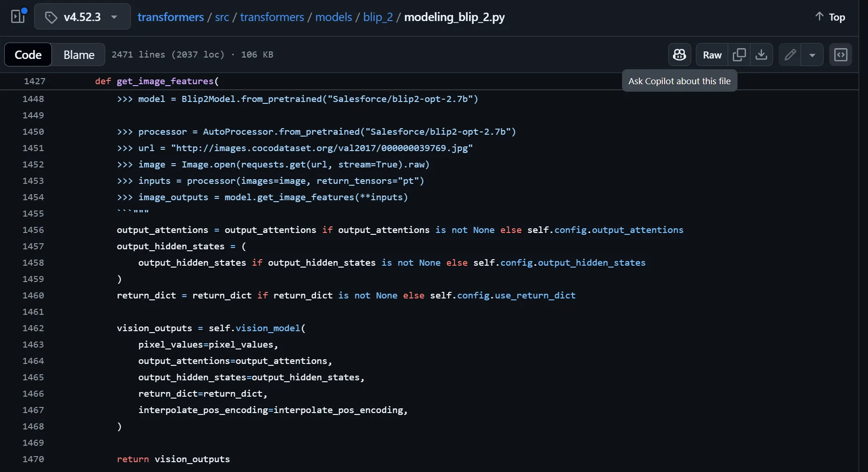This screenshot has width=868, height=472.
Task: Click interpolate_pos_encoding argument on line 1467
Action: (x=273, y=410)
